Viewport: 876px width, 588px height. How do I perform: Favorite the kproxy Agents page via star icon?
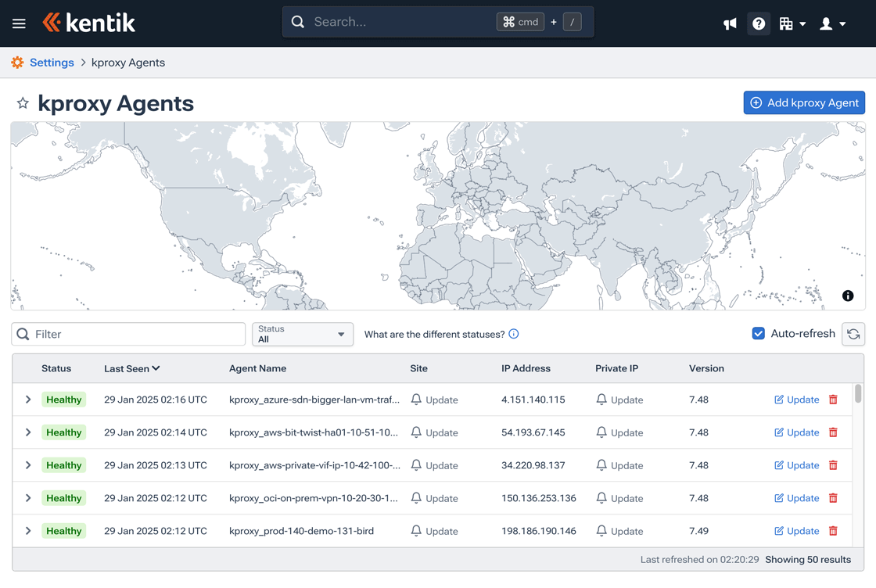(x=23, y=102)
